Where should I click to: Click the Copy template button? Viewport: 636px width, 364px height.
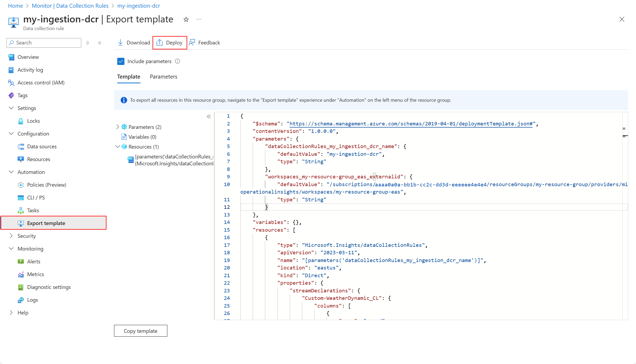coord(140,331)
